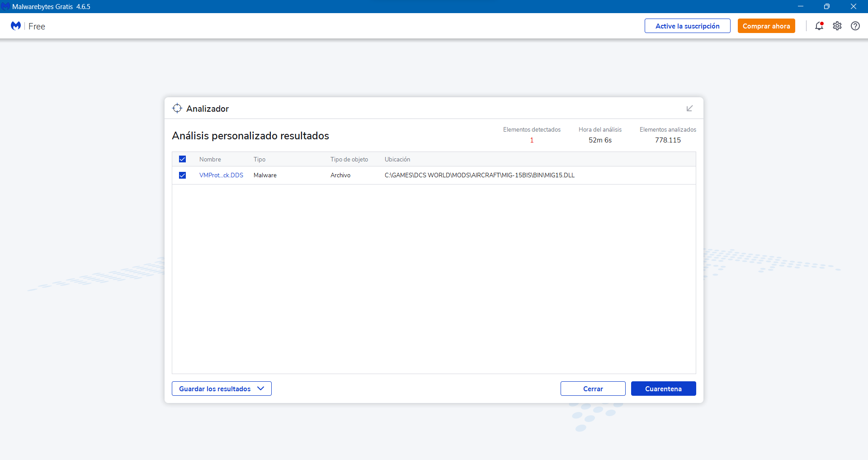Click the Malwarebytes logo in the header

pyautogui.click(x=16, y=26)
